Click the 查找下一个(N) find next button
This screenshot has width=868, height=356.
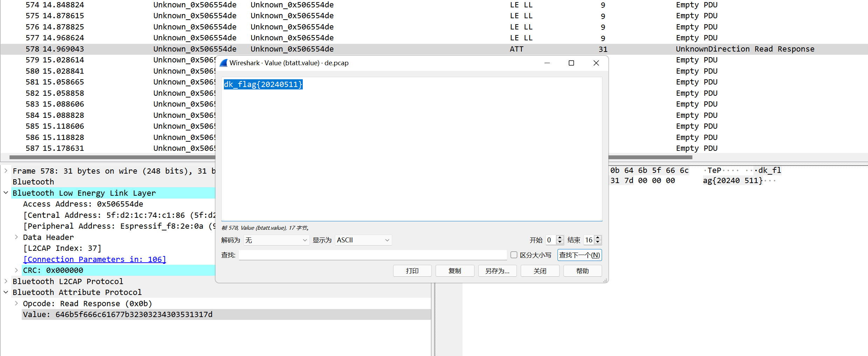(x=580, y=255)
